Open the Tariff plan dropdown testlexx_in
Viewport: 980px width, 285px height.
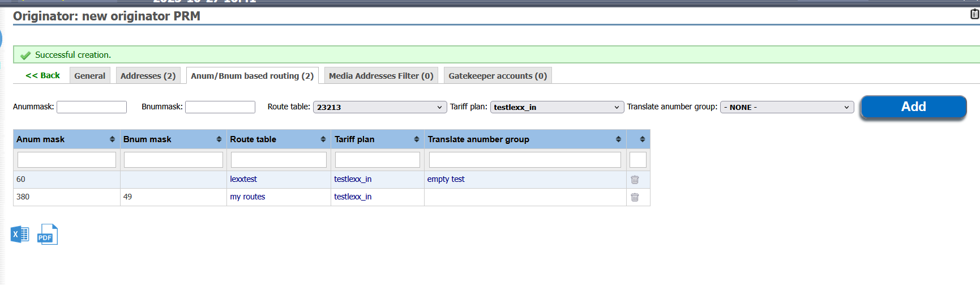point(557,107)
